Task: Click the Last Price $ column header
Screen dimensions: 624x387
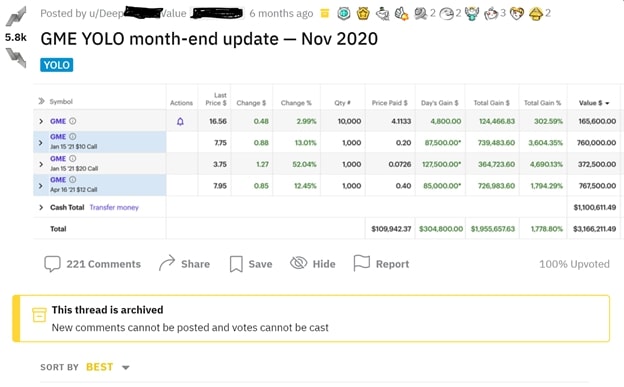Action: 216,99
